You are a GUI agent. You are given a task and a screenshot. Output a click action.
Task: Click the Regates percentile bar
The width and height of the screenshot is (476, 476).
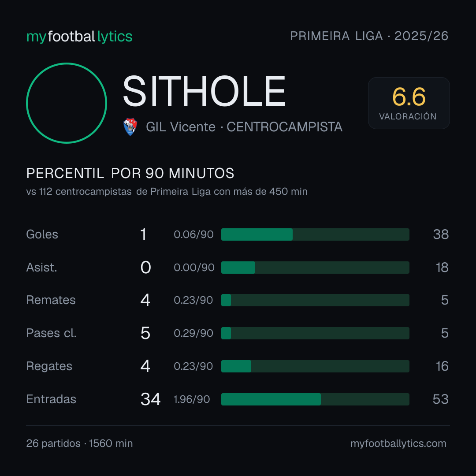tap(315, 366)
